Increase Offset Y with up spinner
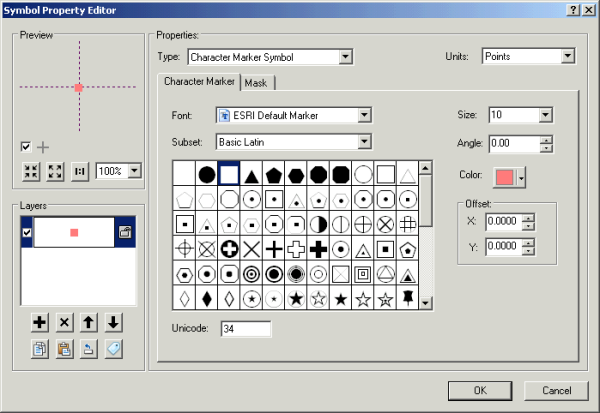600x413 pixels. tap(528, 243)
